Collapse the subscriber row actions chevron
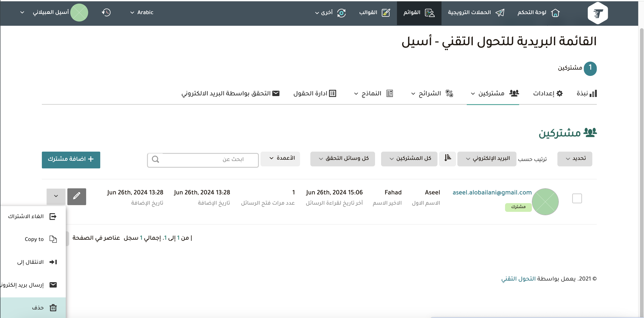 tap(56, 196)
